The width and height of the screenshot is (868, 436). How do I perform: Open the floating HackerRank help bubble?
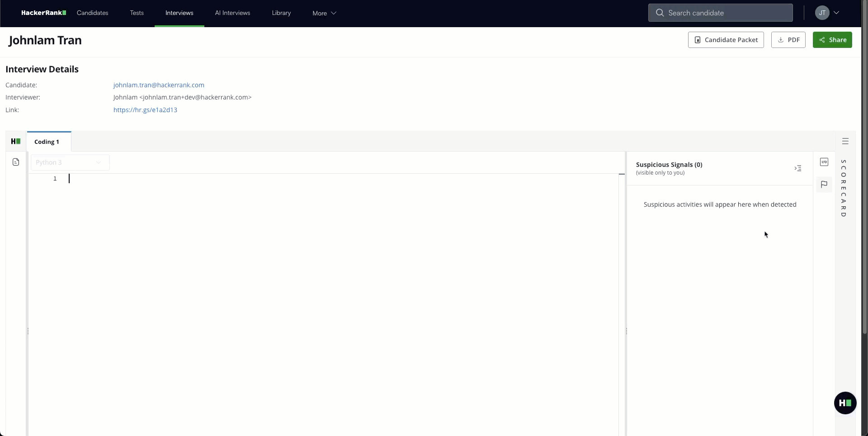click(x=844, y=403)
